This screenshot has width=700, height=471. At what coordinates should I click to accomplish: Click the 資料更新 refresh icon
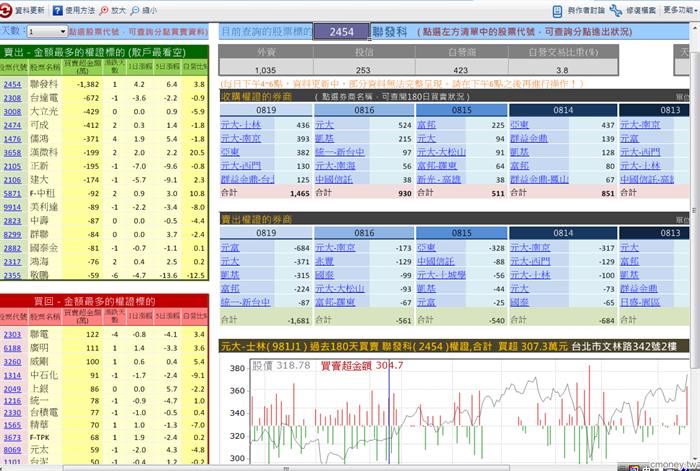click(x=6, y=10)
